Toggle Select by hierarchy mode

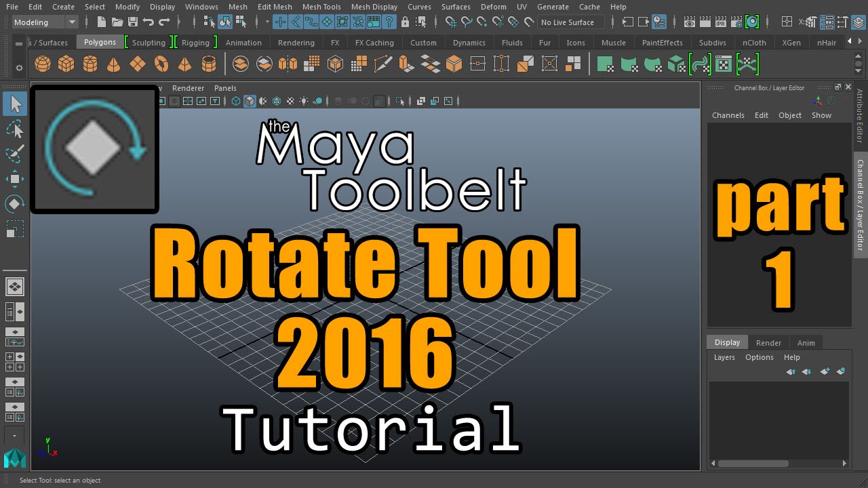210,22
